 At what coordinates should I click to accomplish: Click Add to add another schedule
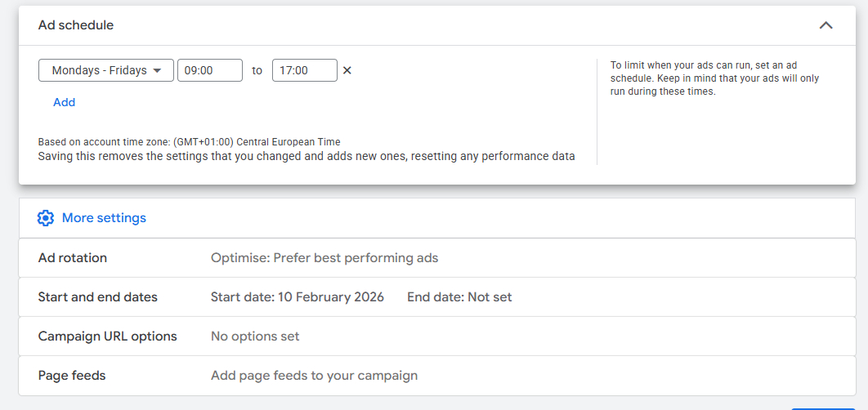point(64,102)
